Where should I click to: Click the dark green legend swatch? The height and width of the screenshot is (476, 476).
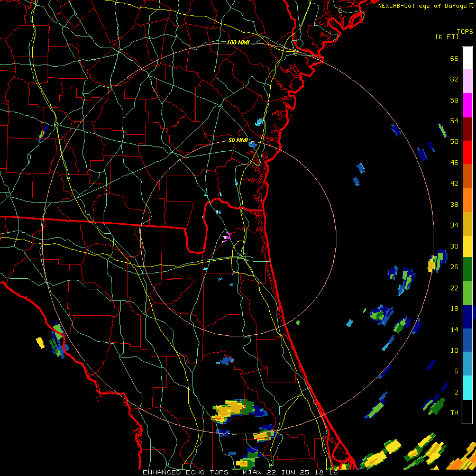tap(467, 269)
